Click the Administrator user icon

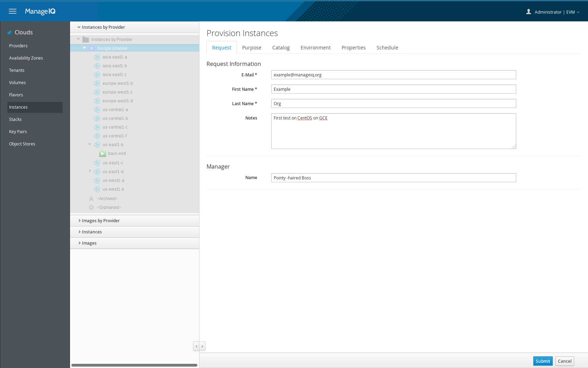pyautogui.click(x=528, y=12)
